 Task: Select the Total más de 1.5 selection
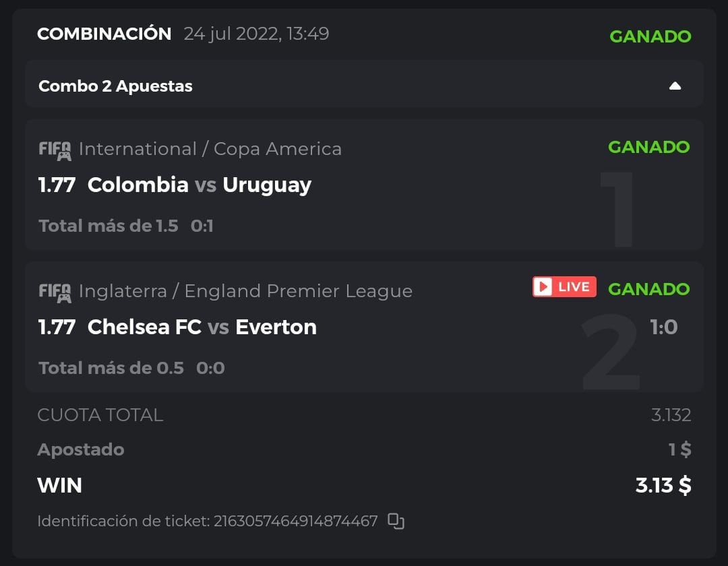109,226
